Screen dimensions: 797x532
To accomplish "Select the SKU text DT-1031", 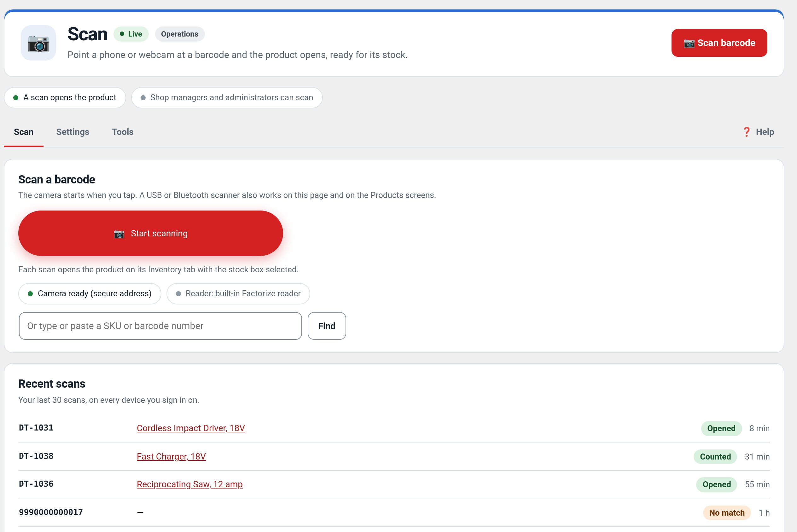I will coord(36,428).
